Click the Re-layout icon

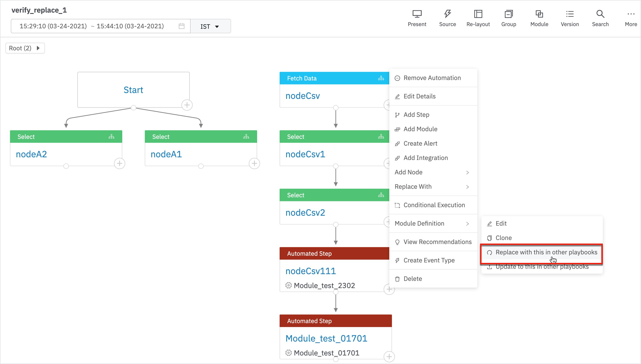tap(478, 14)
